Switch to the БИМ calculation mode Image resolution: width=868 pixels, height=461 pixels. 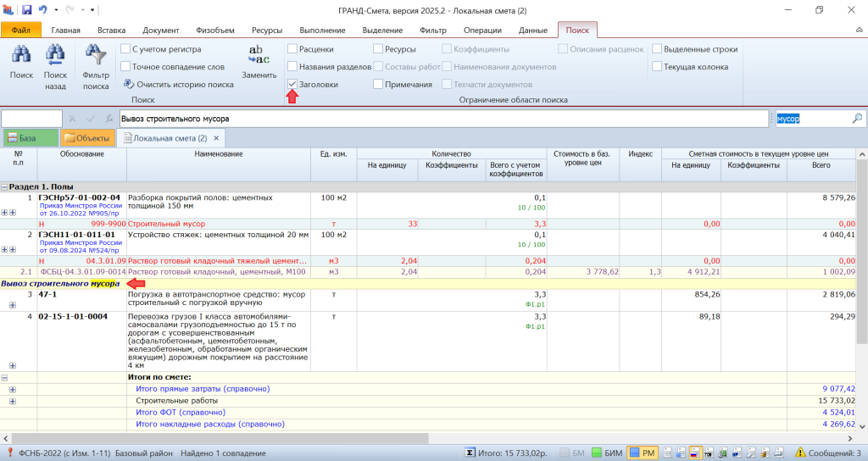[x=607, y=453]
